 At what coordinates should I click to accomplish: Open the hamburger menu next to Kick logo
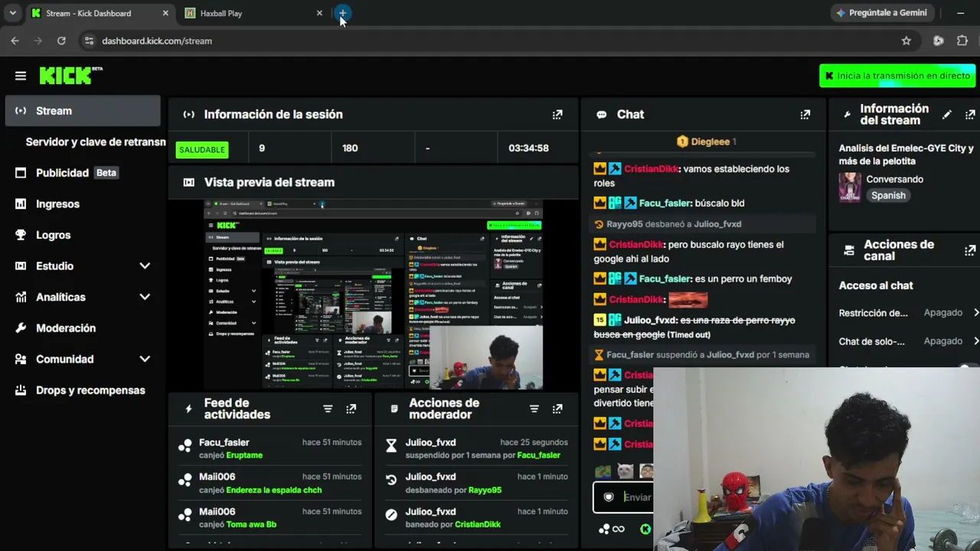tap(21, 76)
